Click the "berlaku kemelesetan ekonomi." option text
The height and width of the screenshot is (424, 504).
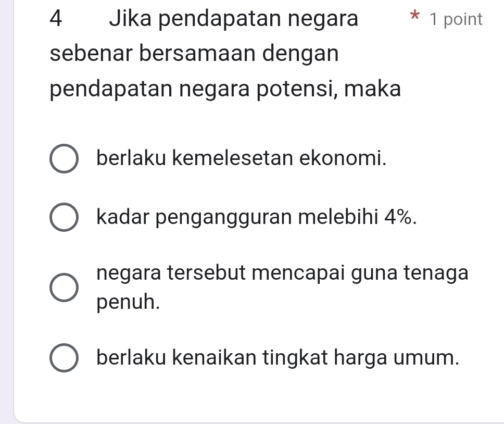point(242,158)
